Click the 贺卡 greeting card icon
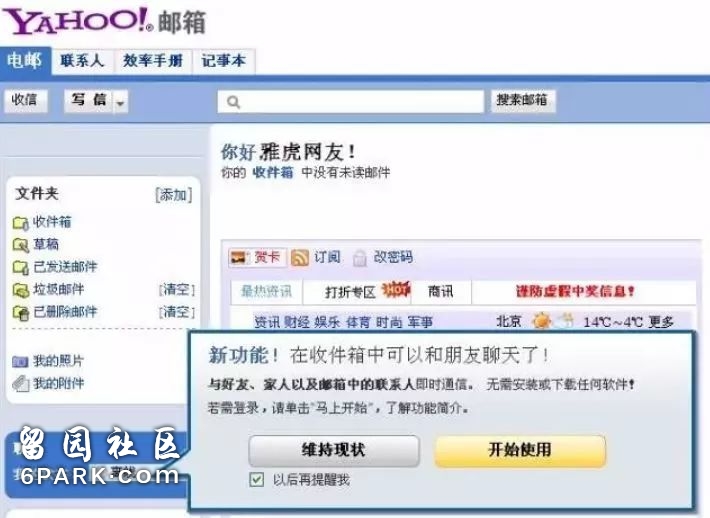 point(240,258)
